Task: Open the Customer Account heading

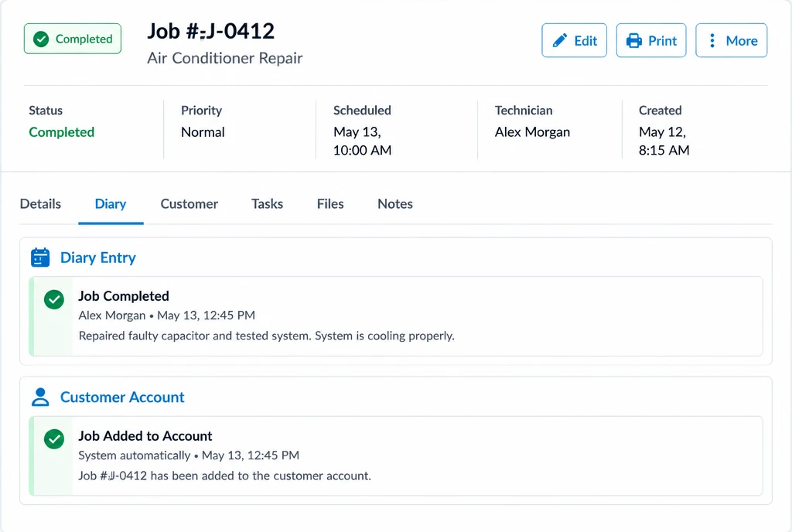Action: [x=122, y=397]
